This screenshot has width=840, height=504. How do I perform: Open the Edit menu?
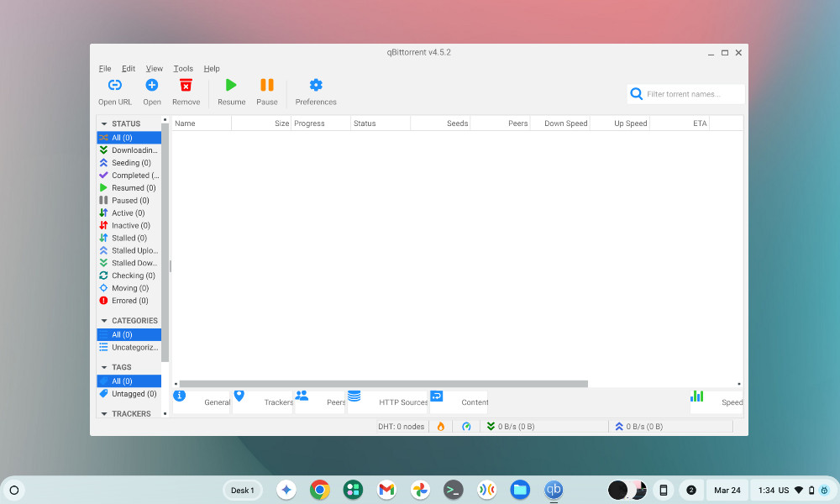(129, 69)
